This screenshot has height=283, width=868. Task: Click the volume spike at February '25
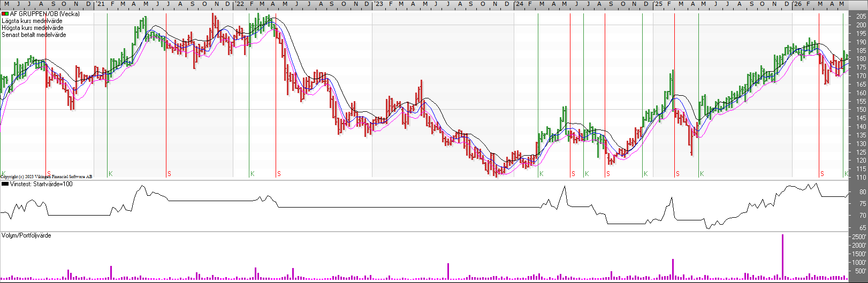tap(673, 269)
